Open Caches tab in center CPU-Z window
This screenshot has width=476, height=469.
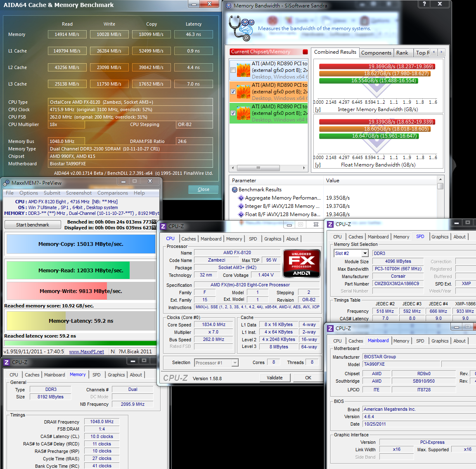tap(189, 239)
